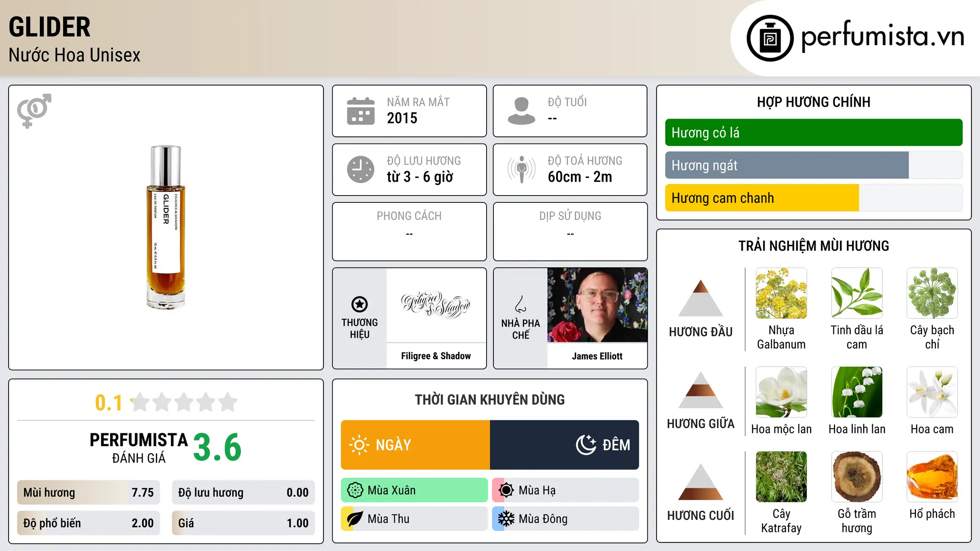Image resolution: width=980 pixels, height=551 pixels.
Task: Click the unisex gender symbol icon
Action: pyautogui.click(x=34, y=110)
